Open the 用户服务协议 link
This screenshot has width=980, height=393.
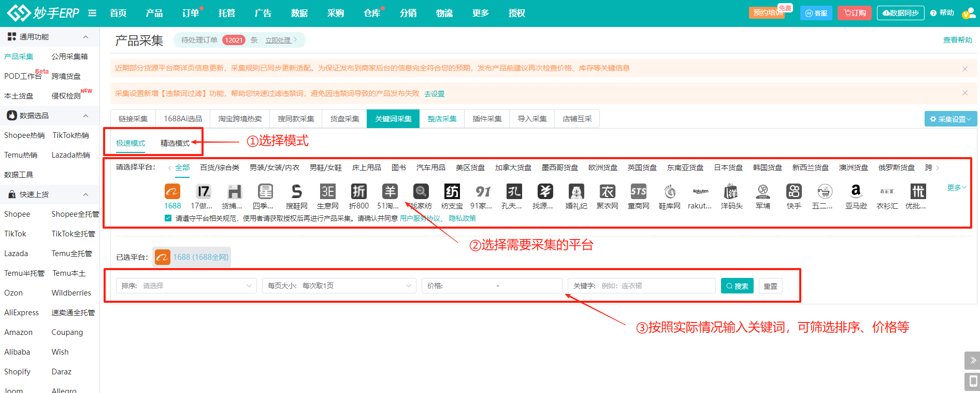pyautogui.click(x=420, y=218)
